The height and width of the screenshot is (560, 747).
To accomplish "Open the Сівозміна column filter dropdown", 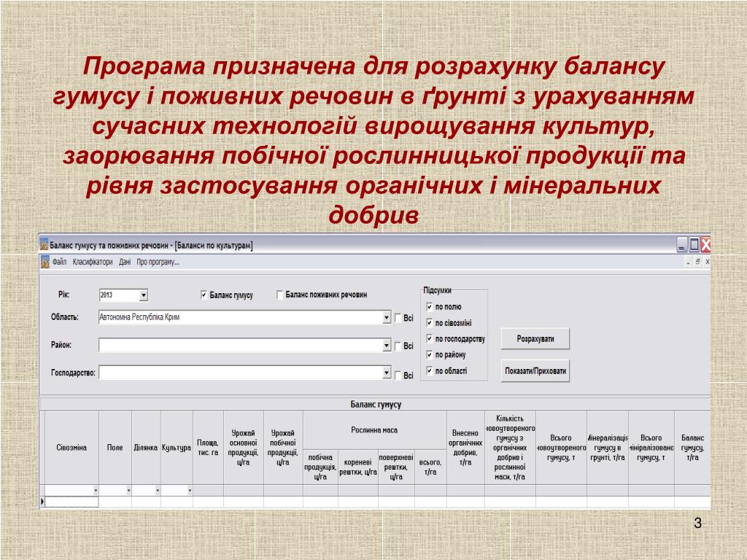I will [x=96, y=491].
